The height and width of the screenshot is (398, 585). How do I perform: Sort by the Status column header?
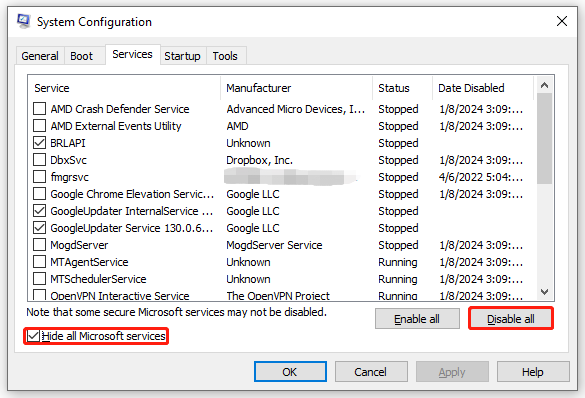click(403, 88)
